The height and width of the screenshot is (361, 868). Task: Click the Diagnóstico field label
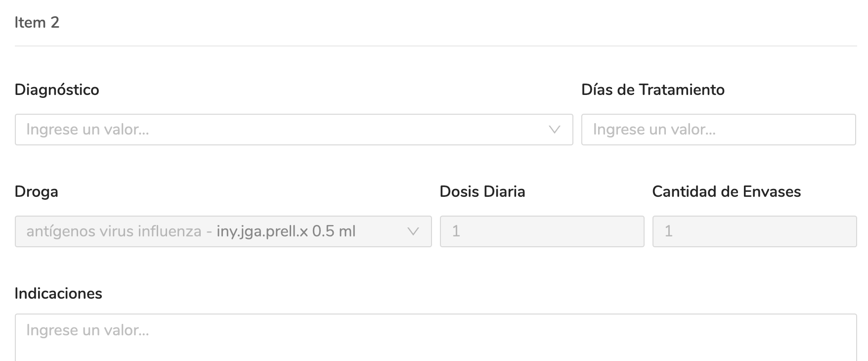pos(57,90)
